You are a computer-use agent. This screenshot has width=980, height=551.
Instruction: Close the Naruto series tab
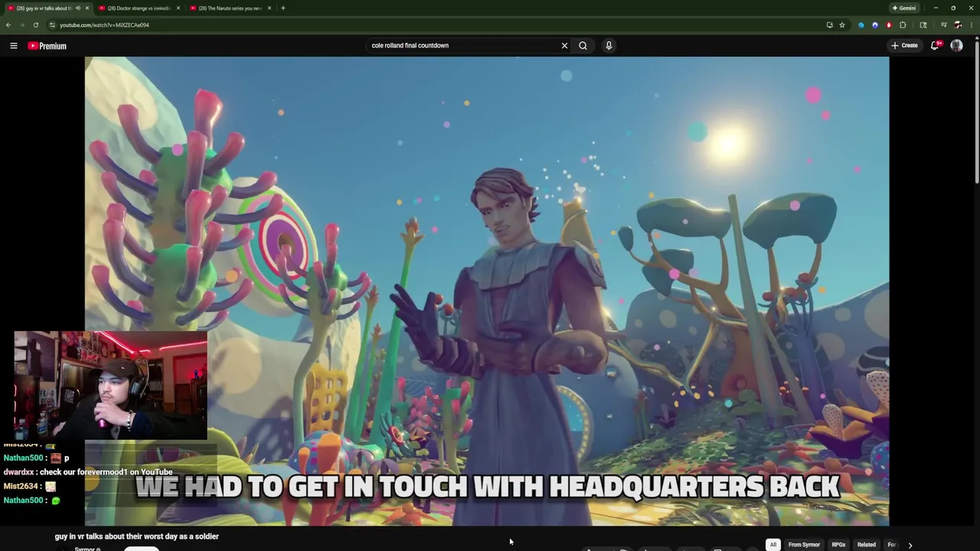(x=269, y=8)
